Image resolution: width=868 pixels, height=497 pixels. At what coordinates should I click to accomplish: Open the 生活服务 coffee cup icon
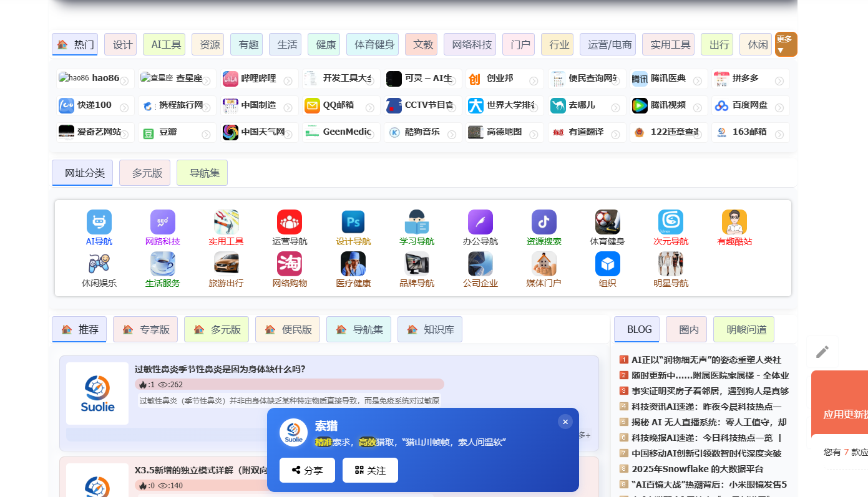point(163,264)
